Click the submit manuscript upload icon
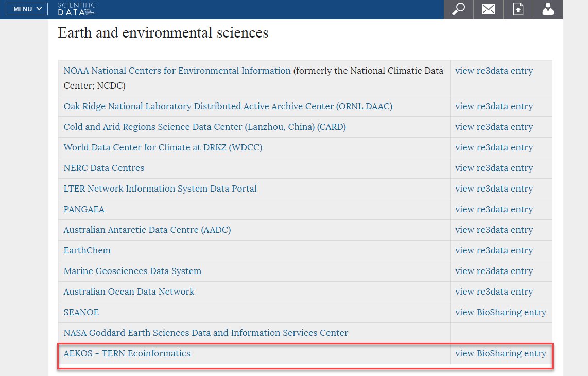588x376 pixels. pos(518,9)
